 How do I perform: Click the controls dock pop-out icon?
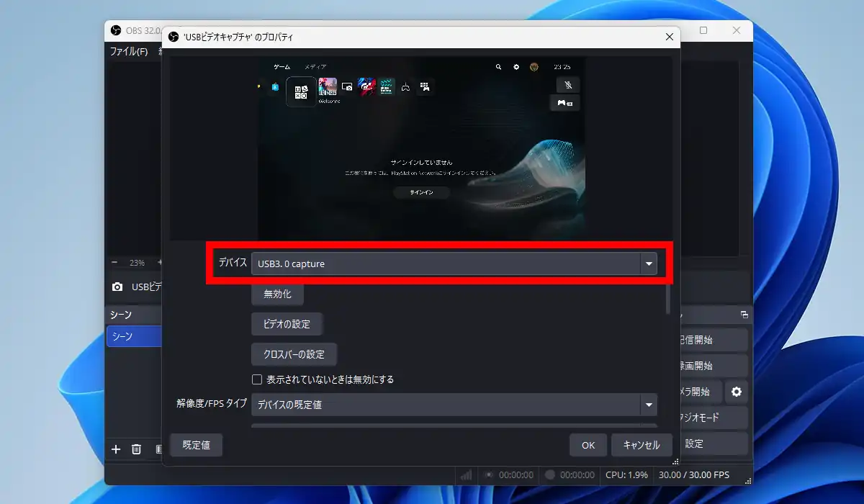[x=744, y=315]
